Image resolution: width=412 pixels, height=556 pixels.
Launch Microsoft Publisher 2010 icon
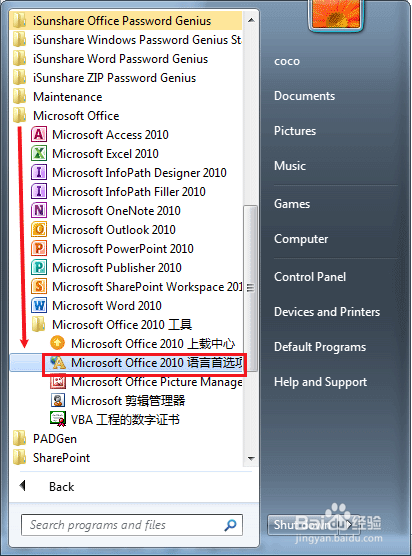point(39,267)
